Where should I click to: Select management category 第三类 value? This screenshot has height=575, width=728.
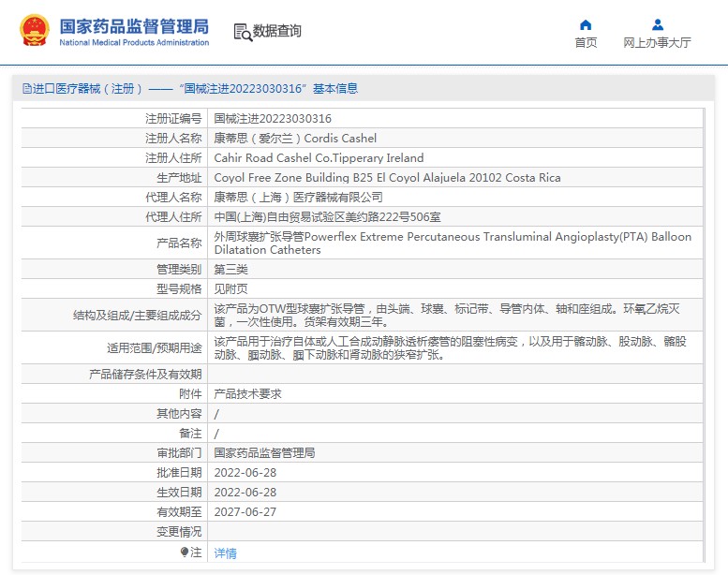230,270
